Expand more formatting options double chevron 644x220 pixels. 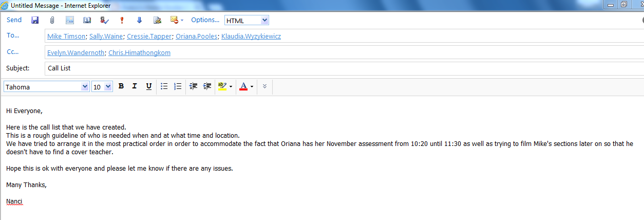[x=264, y=86]
